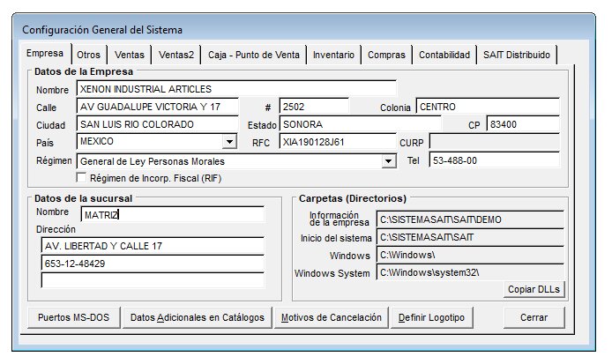
Task: Switch to the Ventas2 tab
Action: point(176,55)
